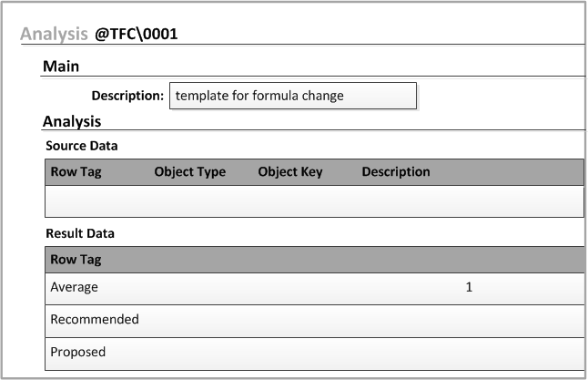Select the "Average" result row
The height and width of the screenshot is (380, 588).
(75, 287)
